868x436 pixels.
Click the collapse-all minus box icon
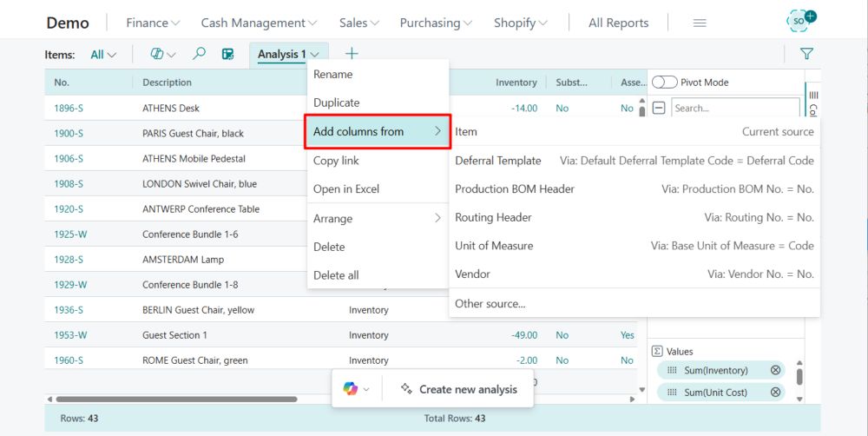(x=658, y=108)
